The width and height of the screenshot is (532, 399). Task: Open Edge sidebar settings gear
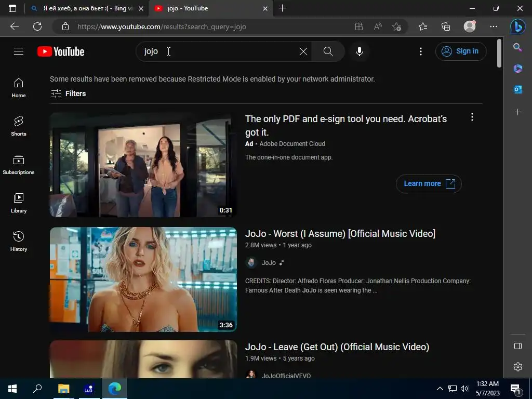click(x=518, y=367)
